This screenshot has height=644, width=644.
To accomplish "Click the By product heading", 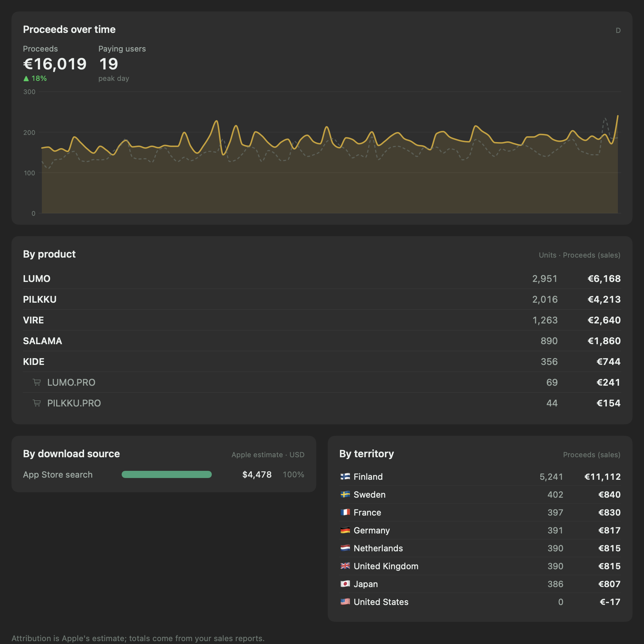I will coord(49,254).
